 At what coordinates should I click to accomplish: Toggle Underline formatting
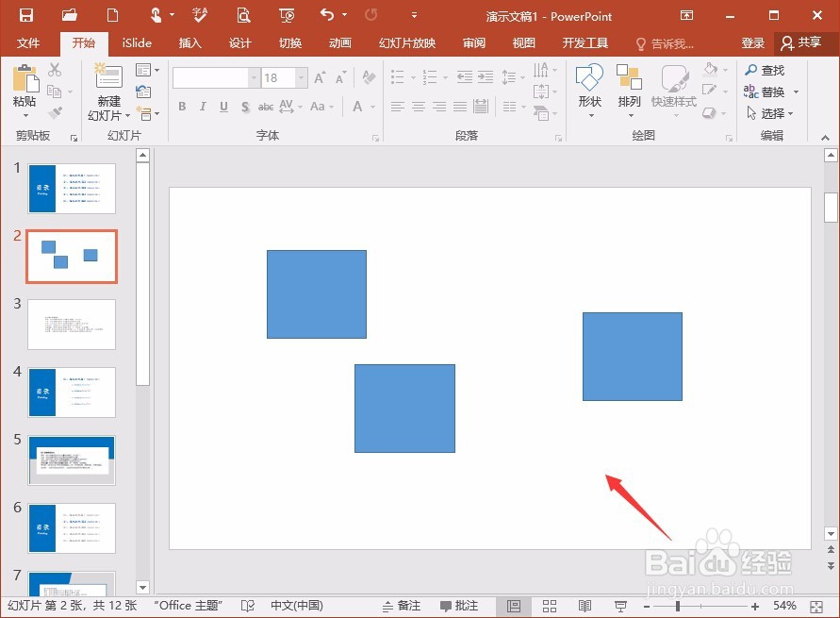(x=224, y=107)
